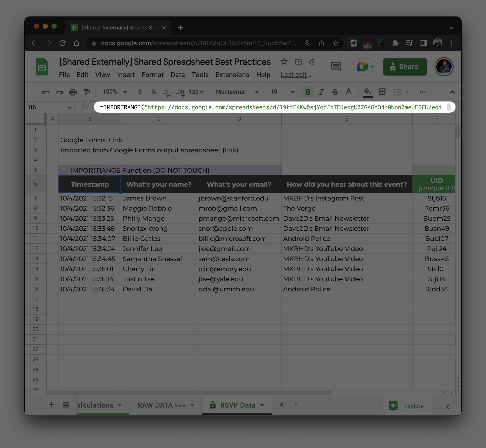The width and height of the screenshot is (486, 448).
Task: Open the Google Forms Link hyperlink
Action: pos(115,140)
